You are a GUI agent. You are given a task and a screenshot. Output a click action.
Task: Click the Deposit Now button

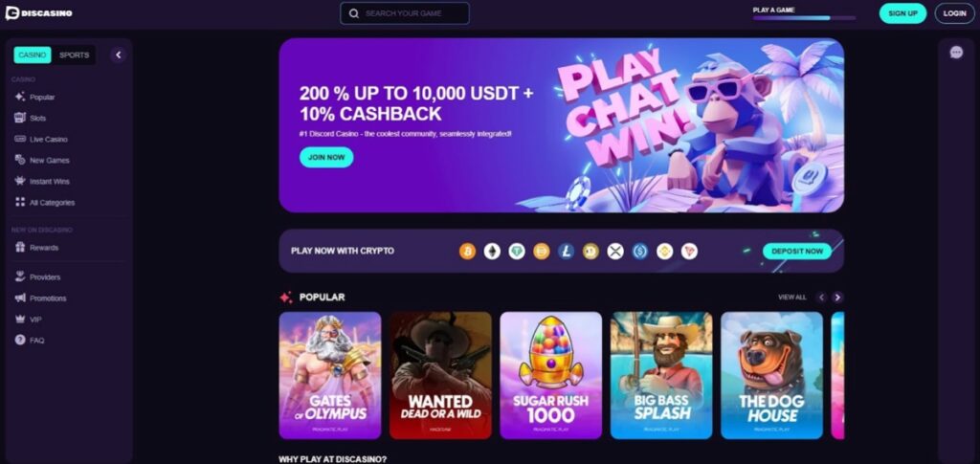[x=797, y=251]
